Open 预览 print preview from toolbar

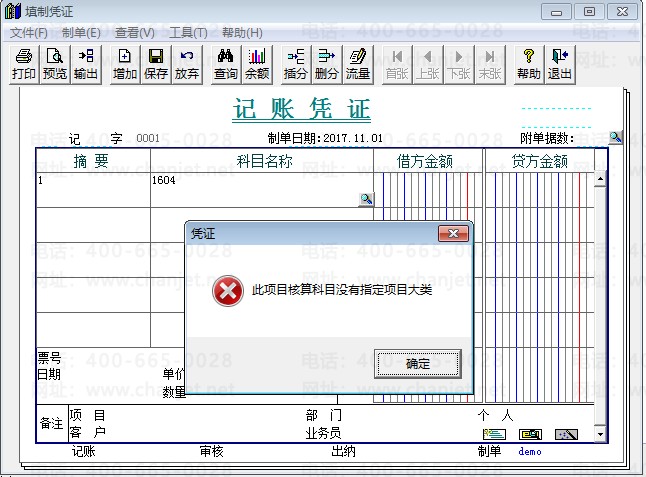pos(55,65)
